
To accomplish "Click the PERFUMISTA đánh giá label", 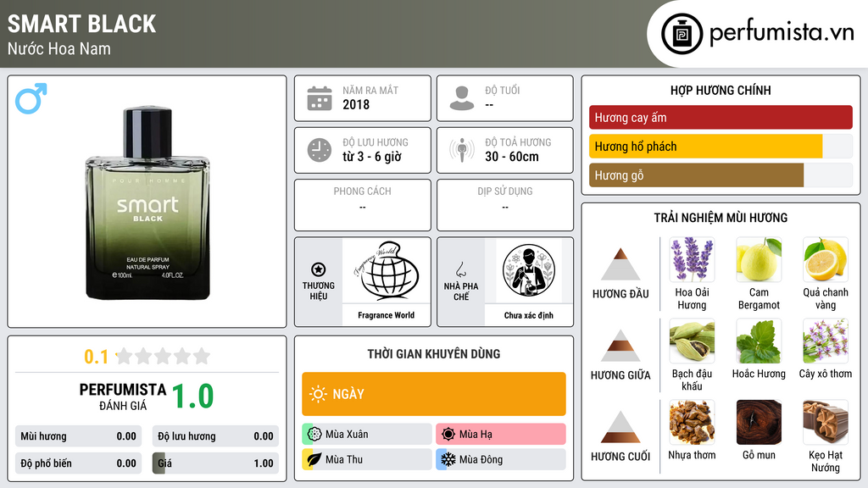I will (123, 396).
